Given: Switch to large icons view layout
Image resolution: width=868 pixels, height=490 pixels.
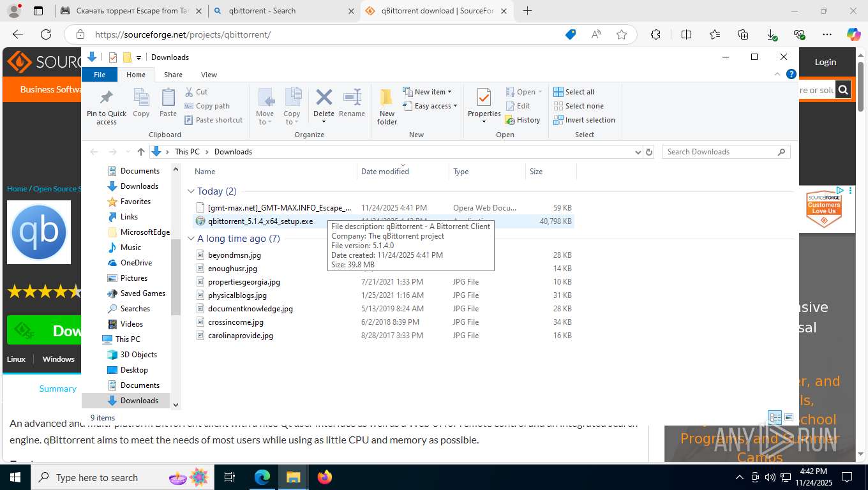Looking at the screenshot, I should pyautogui.click(x=789, y=418).
